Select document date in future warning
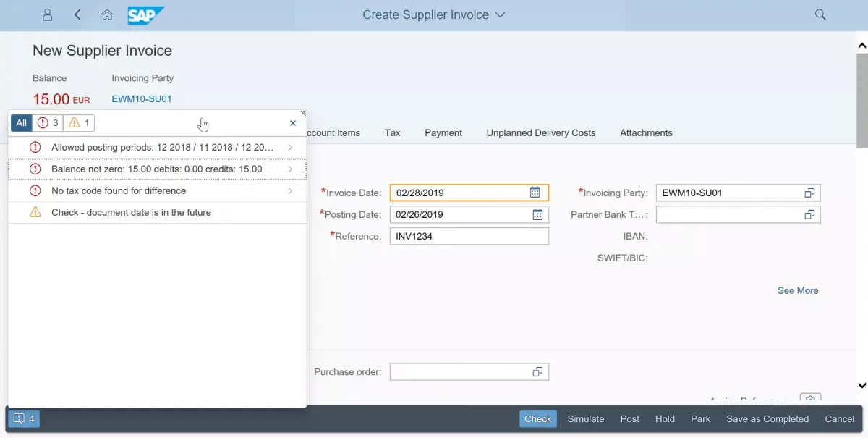Screen dimensions: 868x438 [x=157, y=212]
